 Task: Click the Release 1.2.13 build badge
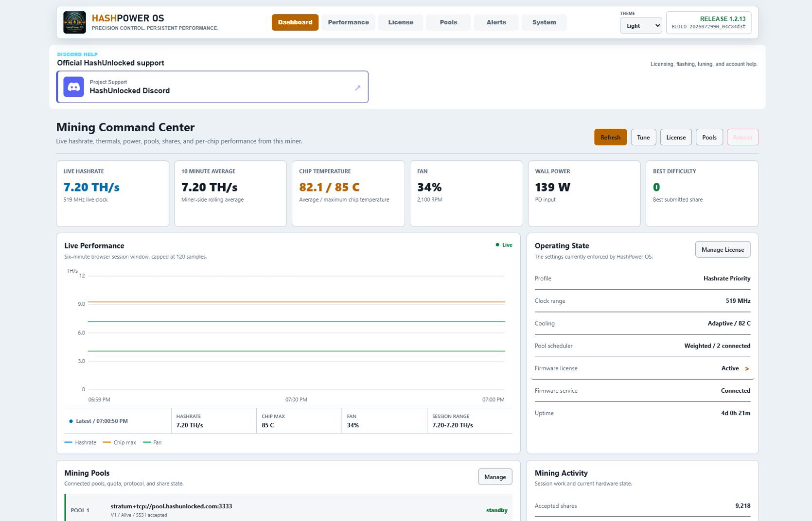pos(708,22)
